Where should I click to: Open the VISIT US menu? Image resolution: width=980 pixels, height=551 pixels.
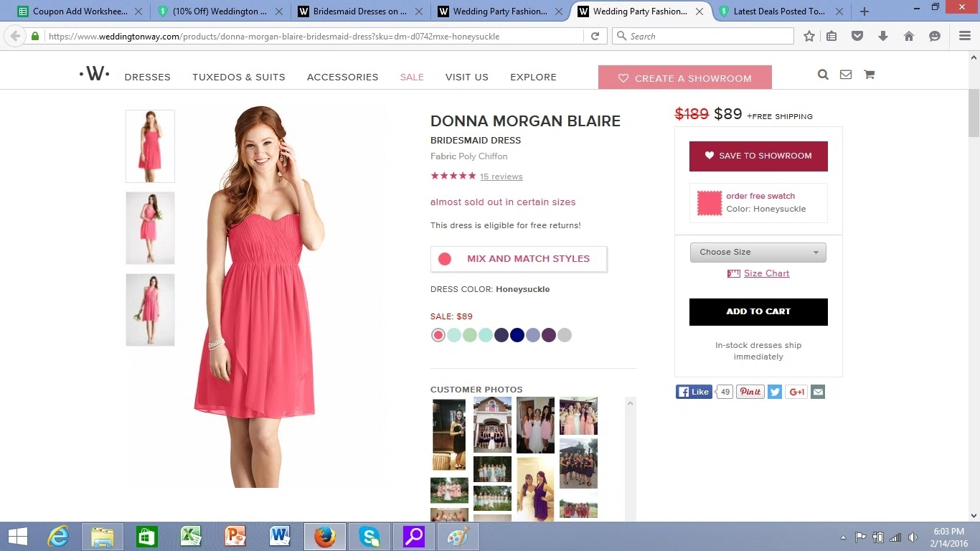pos(467,77)
